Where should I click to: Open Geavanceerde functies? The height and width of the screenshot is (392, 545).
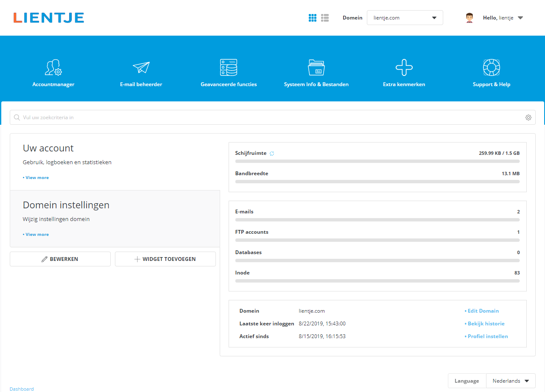click(x=229, y=71)
